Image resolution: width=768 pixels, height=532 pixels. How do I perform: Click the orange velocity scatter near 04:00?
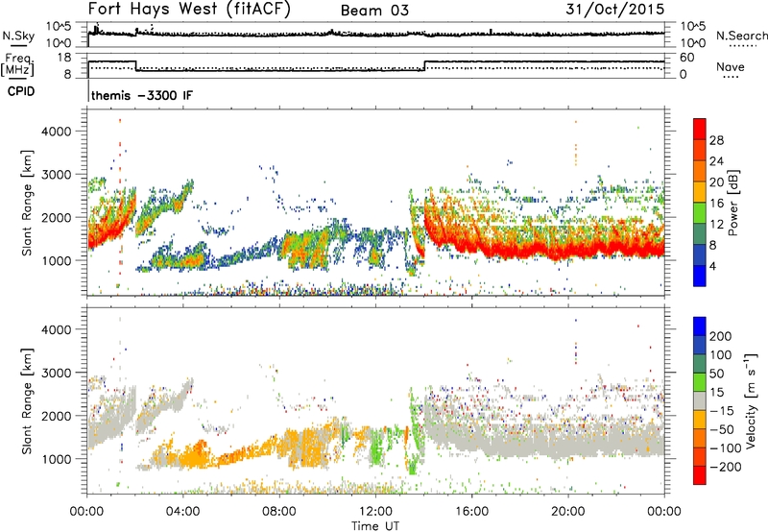click(194, 455)
